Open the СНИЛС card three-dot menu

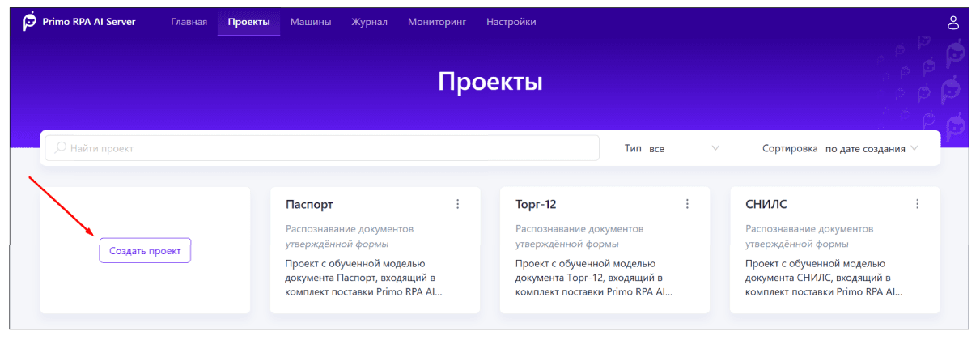(x=917, y=204)
